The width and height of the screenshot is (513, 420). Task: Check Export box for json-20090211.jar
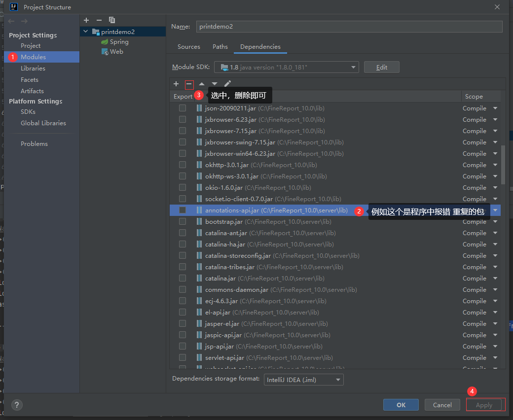coord(183,108)
